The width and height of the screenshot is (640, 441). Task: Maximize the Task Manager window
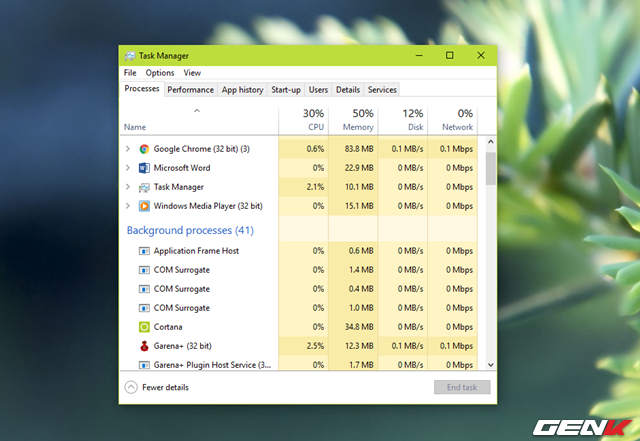(449, 56)
